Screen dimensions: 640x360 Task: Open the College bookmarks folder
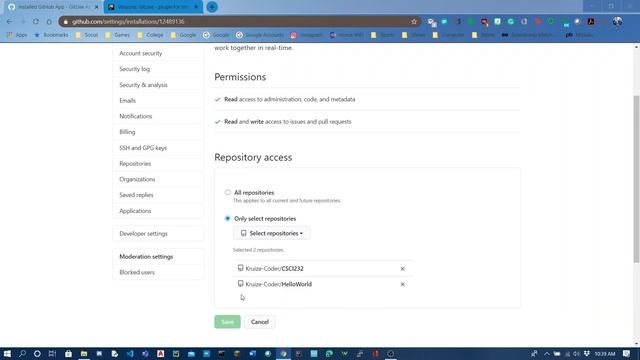pyautogui.click(x=150, y=35)
